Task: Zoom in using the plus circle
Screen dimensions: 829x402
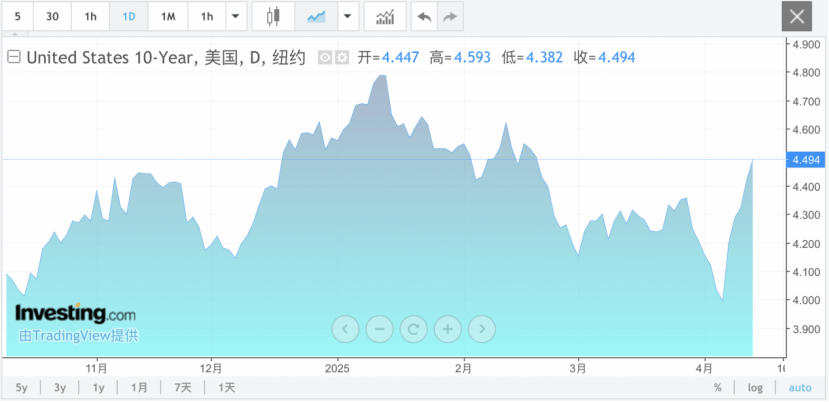Action: [448, 329]
